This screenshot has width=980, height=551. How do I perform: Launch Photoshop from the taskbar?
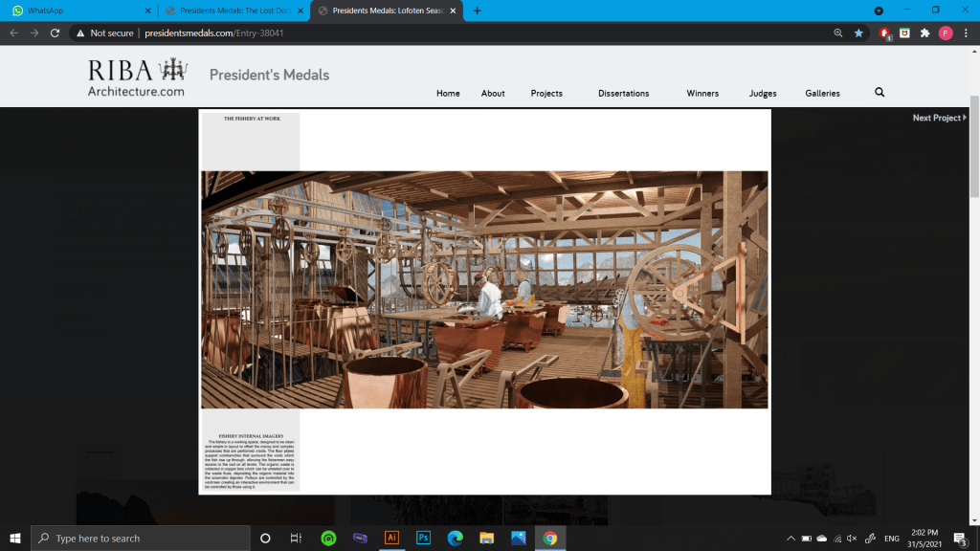tap(423, 538)
